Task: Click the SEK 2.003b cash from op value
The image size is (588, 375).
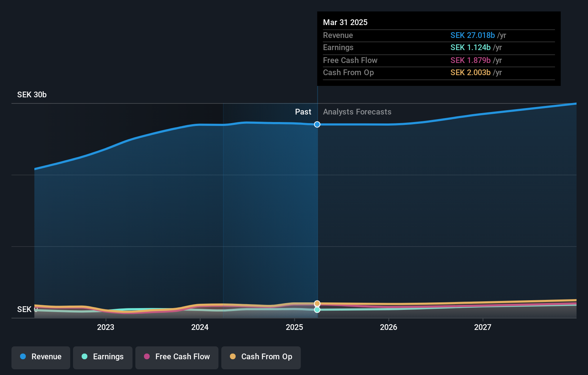Action: click(471, 72)
